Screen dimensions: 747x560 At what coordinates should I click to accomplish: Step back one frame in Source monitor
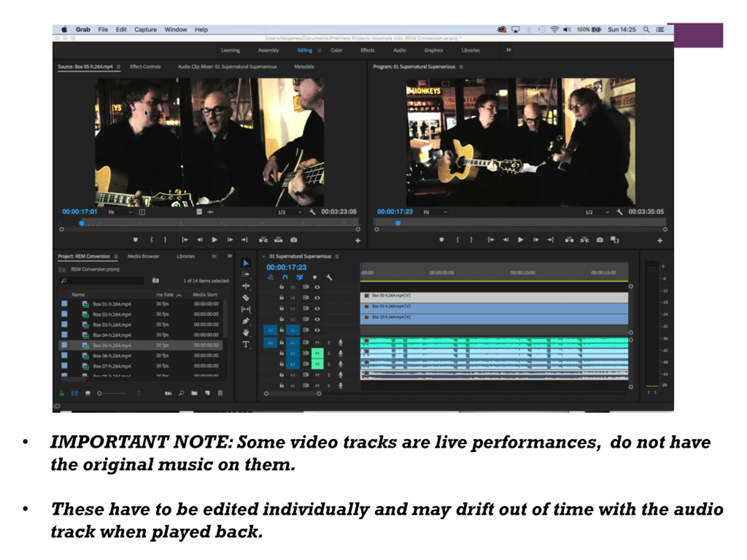pyautogui.click(x=200, y=240)
